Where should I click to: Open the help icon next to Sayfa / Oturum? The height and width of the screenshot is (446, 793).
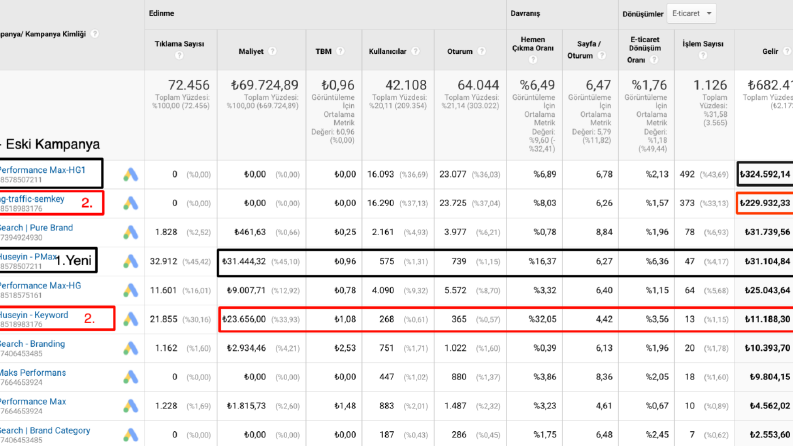tap(601, 55)
